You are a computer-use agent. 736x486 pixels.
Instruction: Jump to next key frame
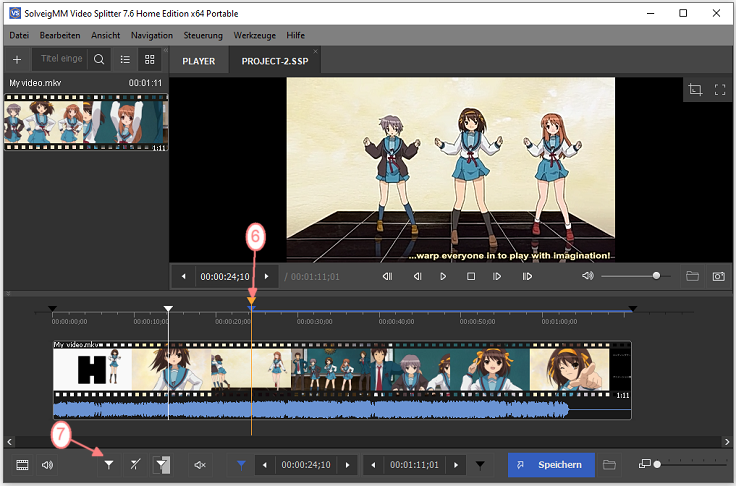(x=527, y=277)
